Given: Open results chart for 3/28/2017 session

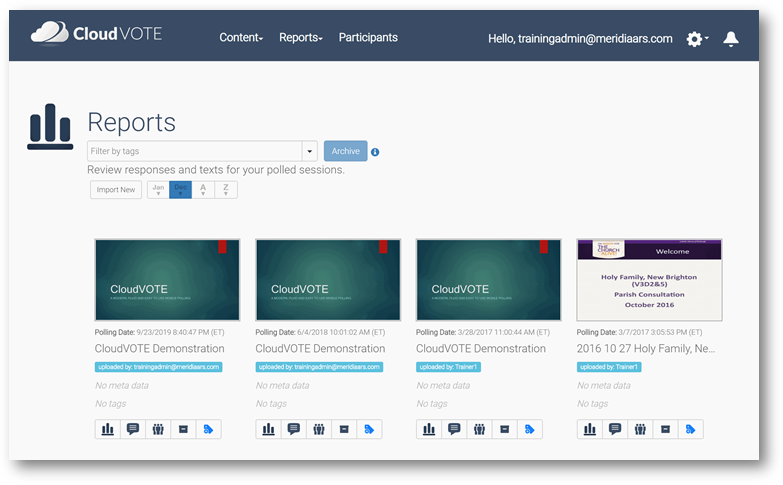Looking at the screenshot, I should click(x=429, y=429).
